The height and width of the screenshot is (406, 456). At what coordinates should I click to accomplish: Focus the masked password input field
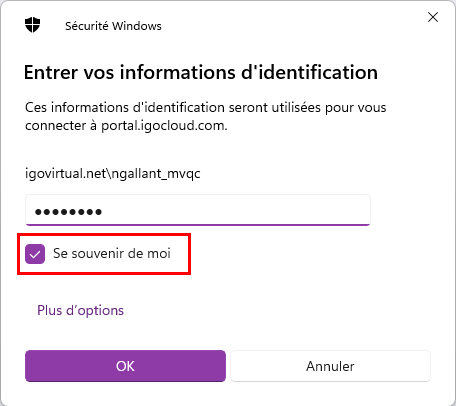click(x=198, y=210)
